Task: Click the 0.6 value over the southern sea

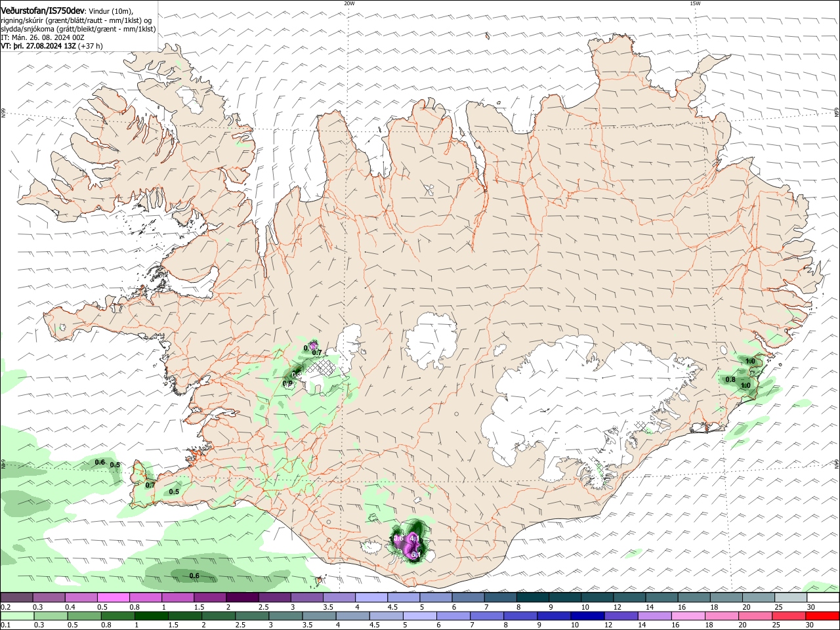Action: click(x=194, y=576)
